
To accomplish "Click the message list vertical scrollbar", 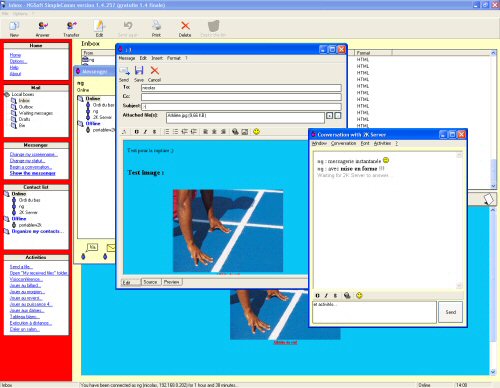I will [493, 119].
